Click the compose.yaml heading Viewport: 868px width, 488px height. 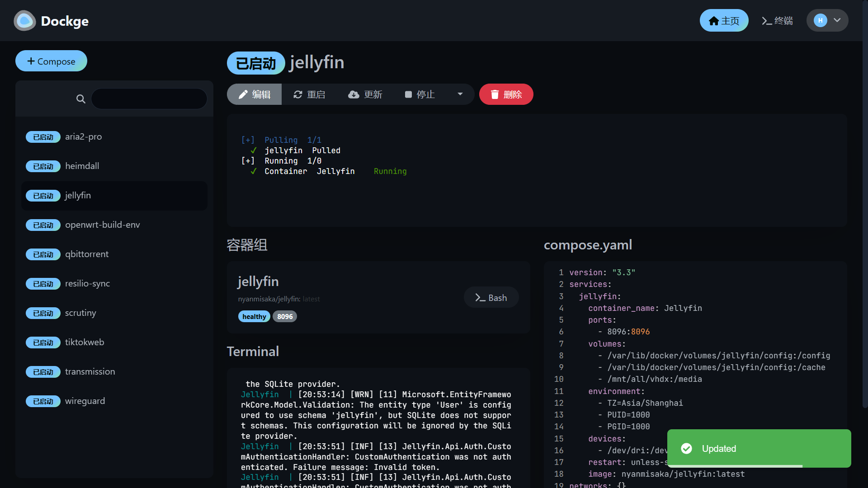tap(588, 245)
